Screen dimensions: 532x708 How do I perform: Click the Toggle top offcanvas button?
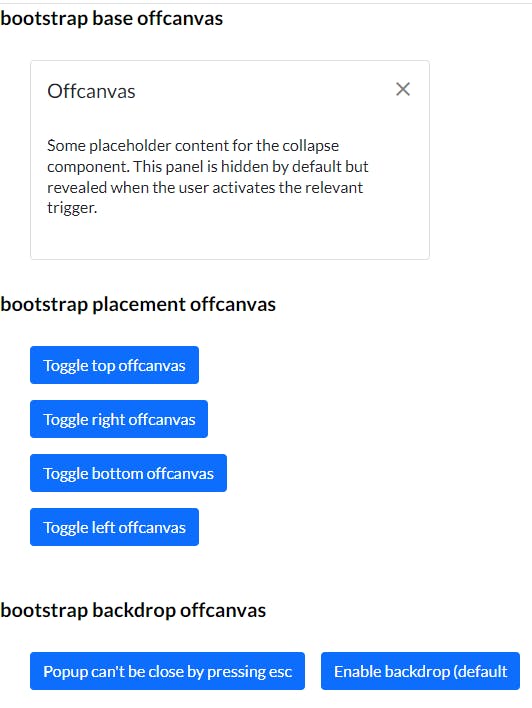pyautogui.click(x=114, y=365)
